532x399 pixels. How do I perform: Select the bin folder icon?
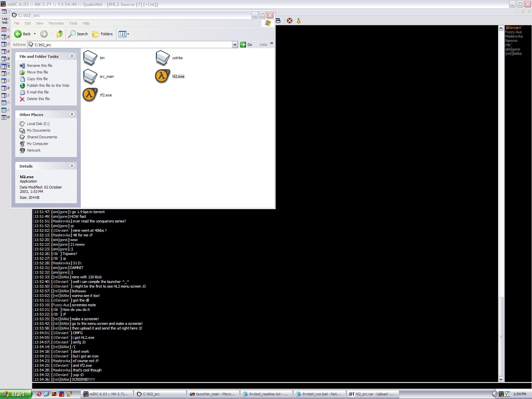tap(90, 58)
